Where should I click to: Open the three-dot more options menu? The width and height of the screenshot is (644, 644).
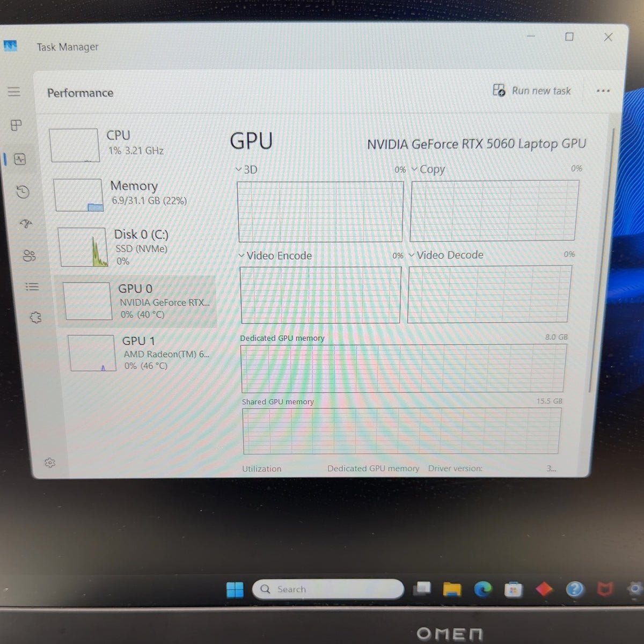point(603,91)
